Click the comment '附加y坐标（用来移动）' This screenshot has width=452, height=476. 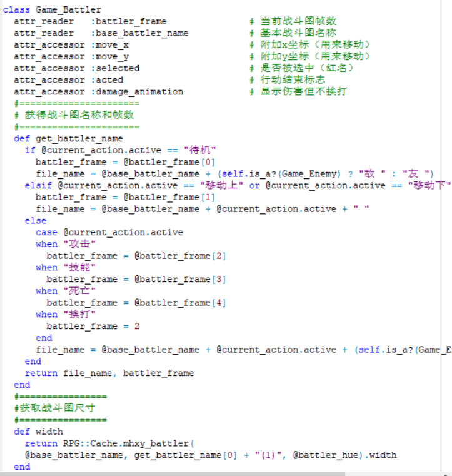(x=315, y=56)
